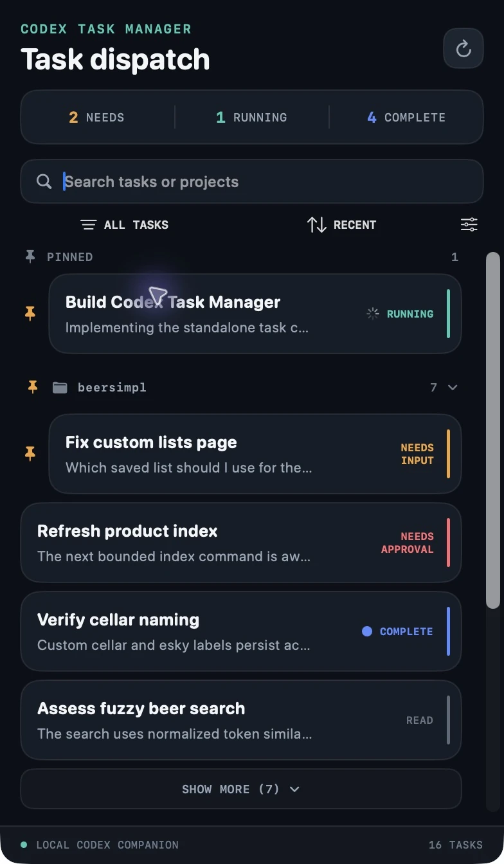Click the READ status label
This screenshot has height=864, width=504.
click(x=420, y=720)
